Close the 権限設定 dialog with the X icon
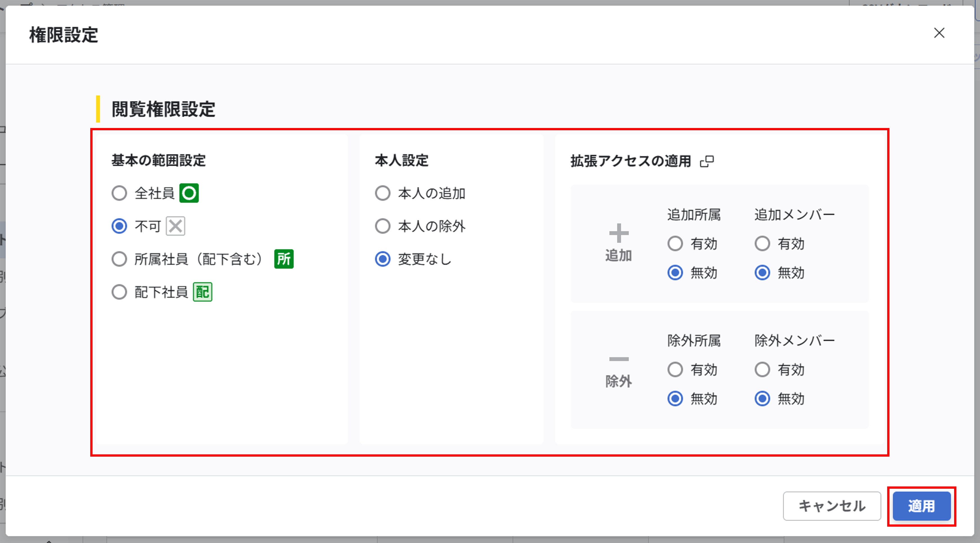 [x=939, y=33]
